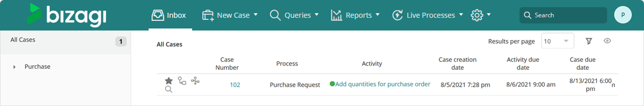Open the Reports menu
Viewport: 644px width, 106px height.
point(355,15)
